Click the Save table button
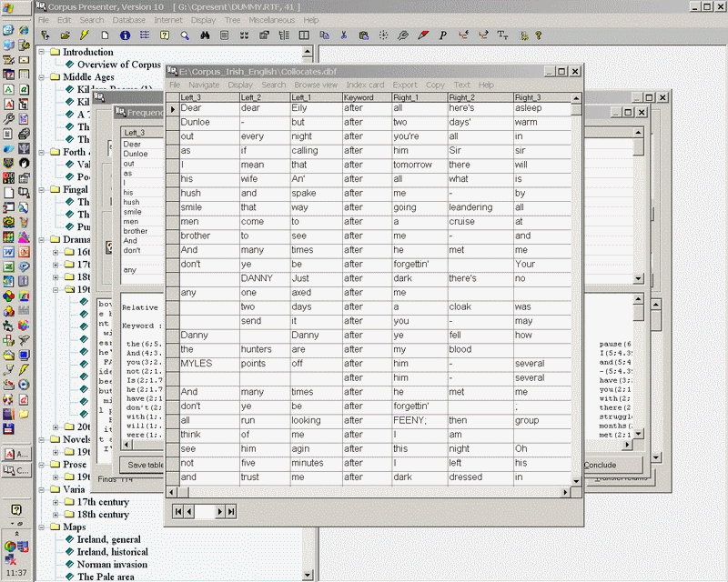The width and height of the screenshot is (728, 582). tap(146, 465)
